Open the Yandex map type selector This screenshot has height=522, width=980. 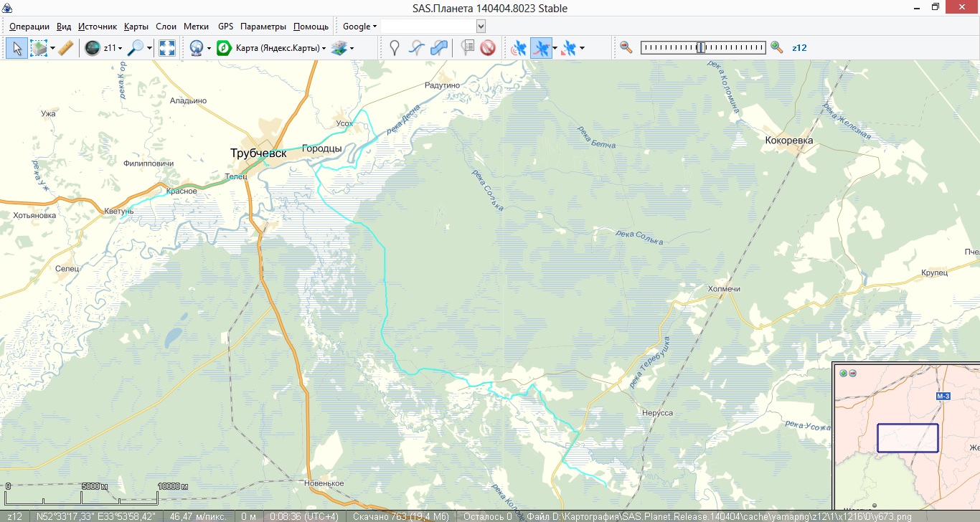[x=272, y=48]
